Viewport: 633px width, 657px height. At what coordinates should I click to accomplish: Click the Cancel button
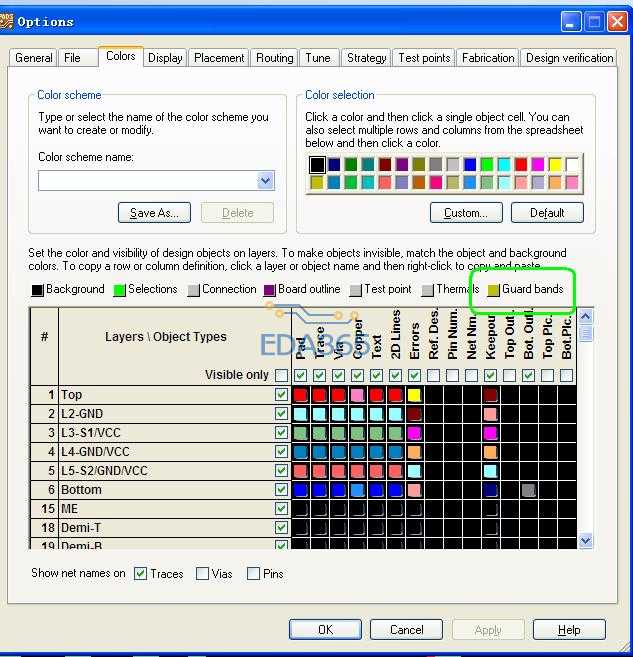pyautogui.click(x=406, y=629)
